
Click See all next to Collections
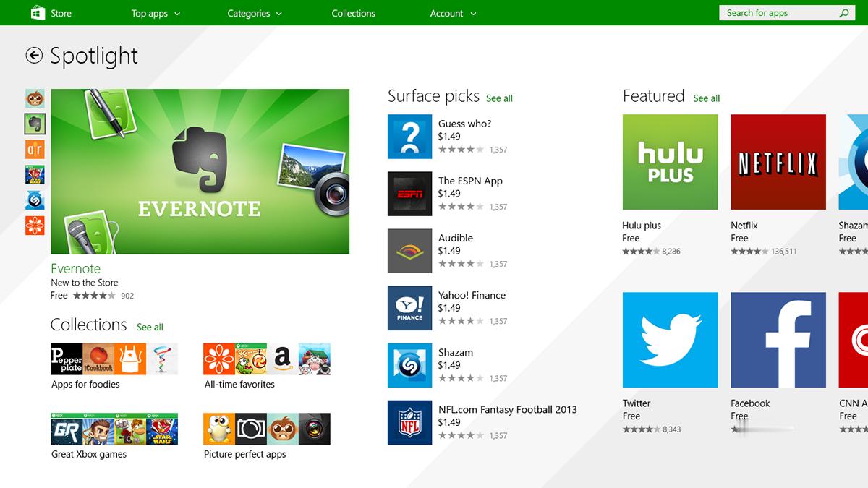point(150,327)
